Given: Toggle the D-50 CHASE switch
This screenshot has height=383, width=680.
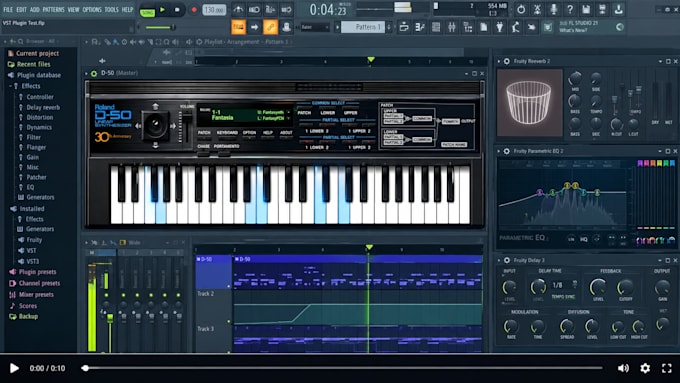Looking at the screenshot, I should coord(203,153).
